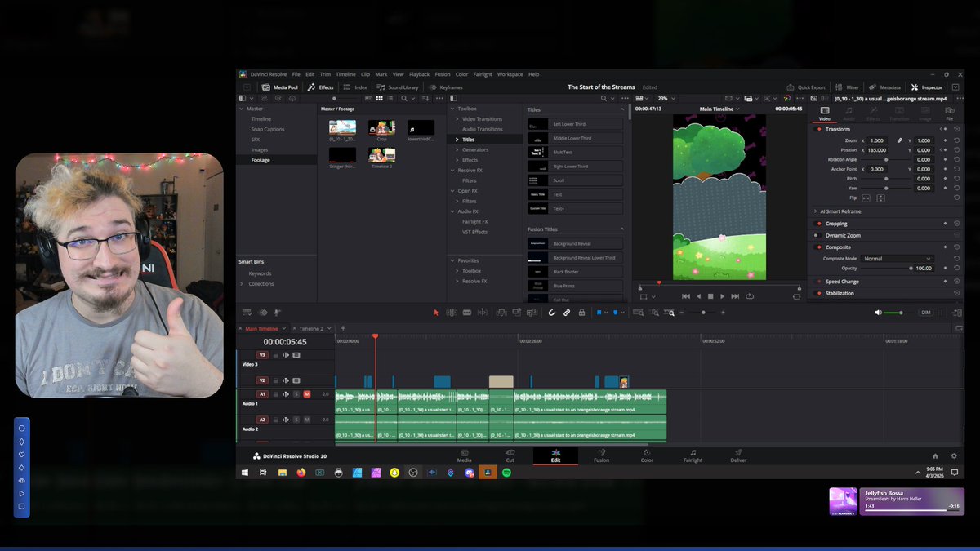Image resolution: width=980 pixels, height=551 pixels.
Task: Show the Keyframes panel
Action: point(446,87)
